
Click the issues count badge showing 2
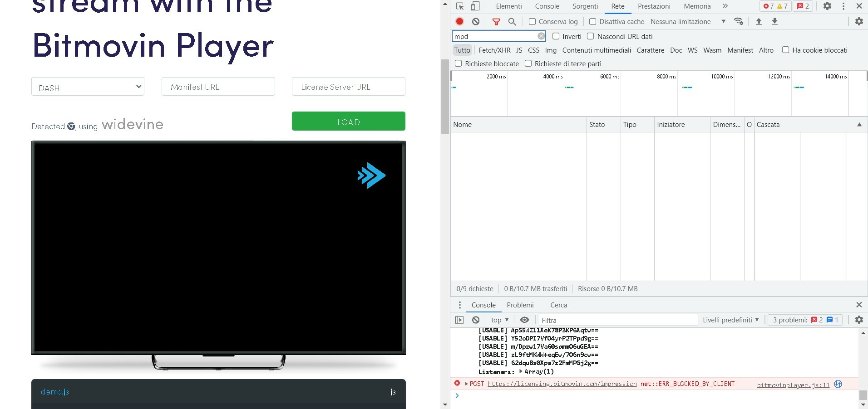[803, 6]
